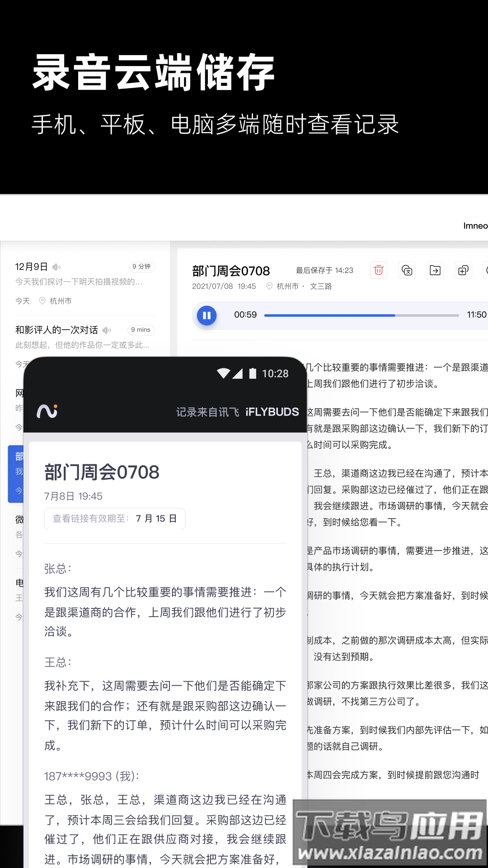Screen dimensions: 488x868
Task: Click the 9 分钟 duration badge
Action: coord(141,267)
